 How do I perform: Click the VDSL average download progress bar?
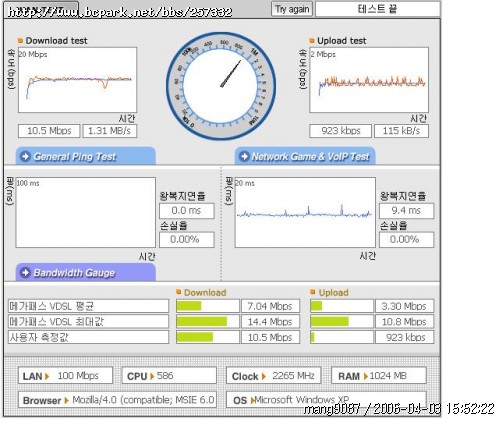(208, 306)
